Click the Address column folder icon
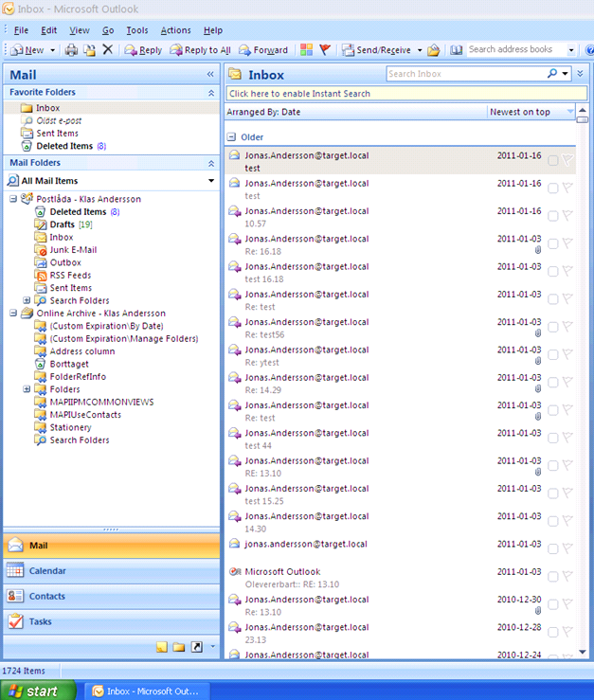 click(41, 351)
